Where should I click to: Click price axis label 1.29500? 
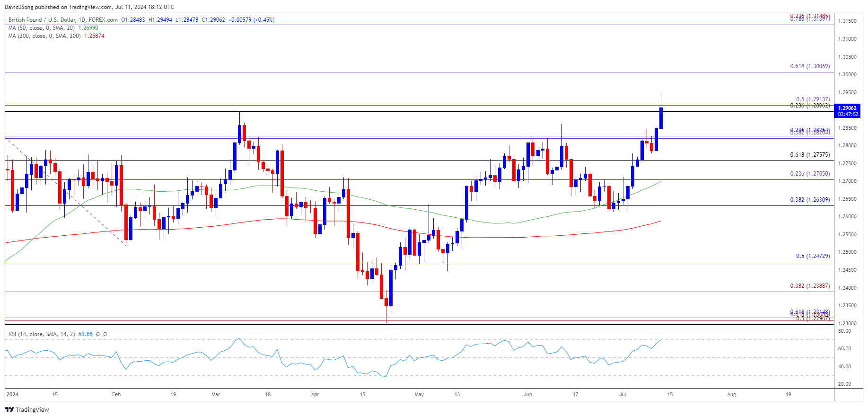(x=847, y=92)
